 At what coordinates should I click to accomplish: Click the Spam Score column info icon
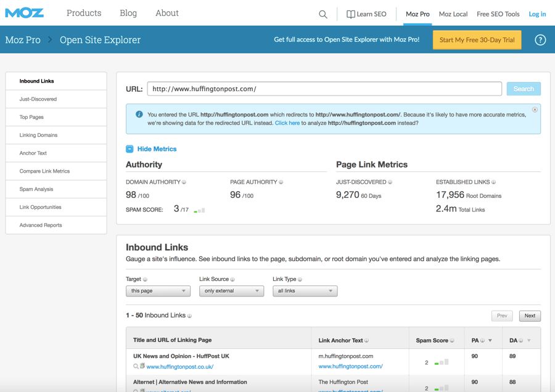click(x=452, y=340)
